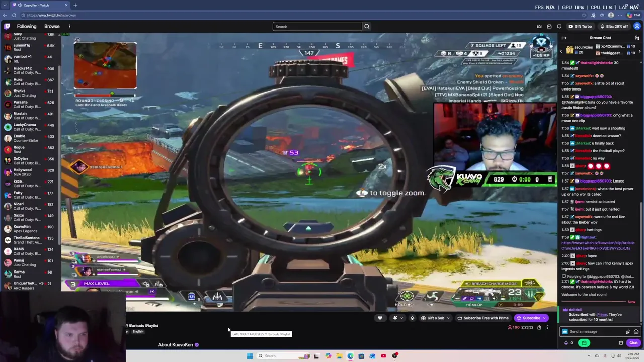Open the Silky channel in sidebar
644x362 pixels.
[30, 36]
